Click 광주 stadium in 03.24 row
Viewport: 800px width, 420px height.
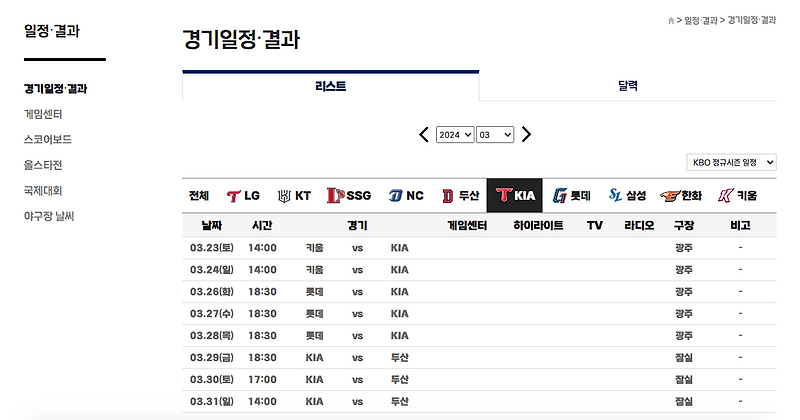click(x=684, y=270)
